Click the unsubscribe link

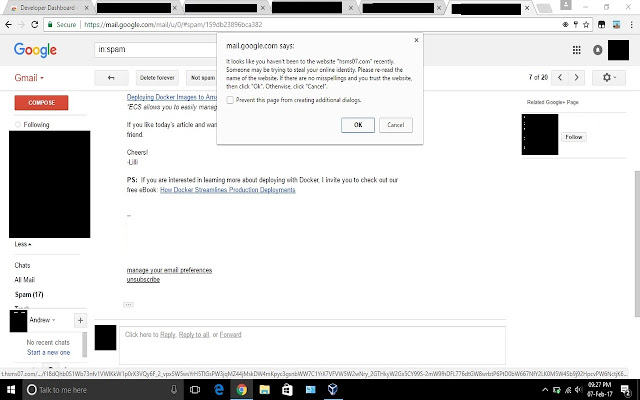[x=143, y=280]
